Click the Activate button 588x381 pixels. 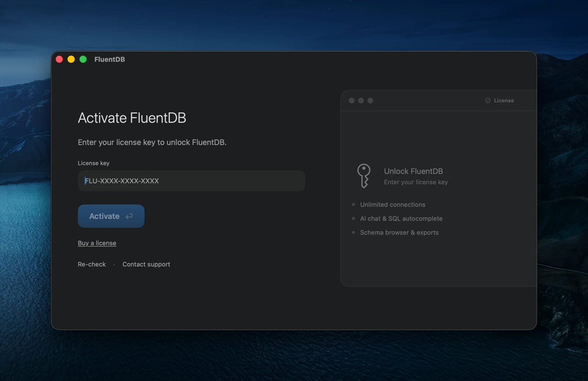(x=111, y=216)
